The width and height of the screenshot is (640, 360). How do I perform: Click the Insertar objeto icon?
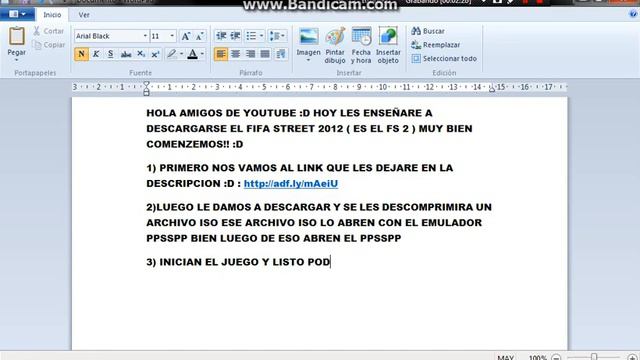(388, 45)
